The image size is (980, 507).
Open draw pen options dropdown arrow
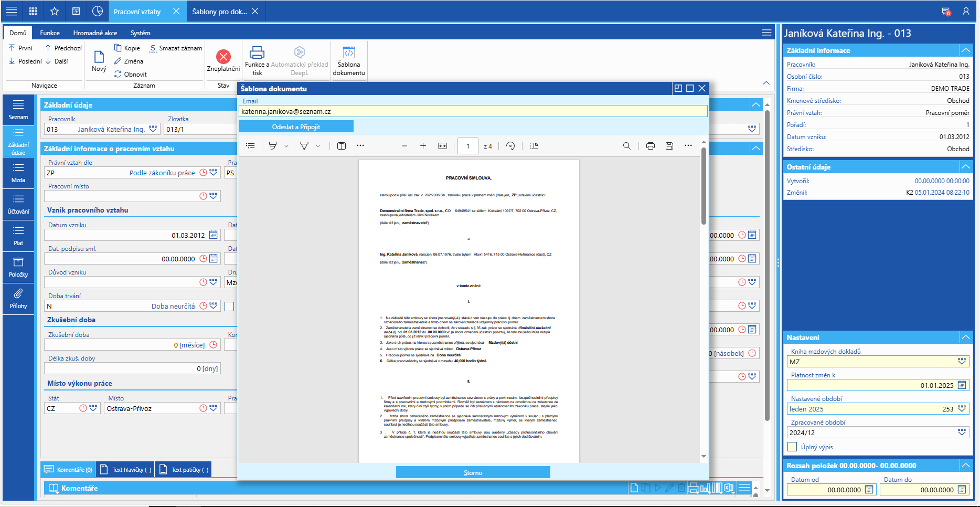coord(318,146)
